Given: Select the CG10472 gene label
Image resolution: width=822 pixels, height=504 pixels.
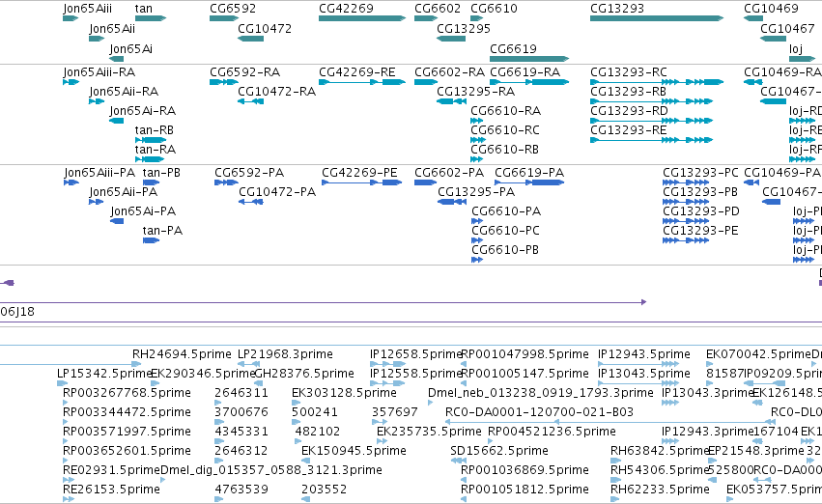Looking at the screenshot, I should 265,28.
